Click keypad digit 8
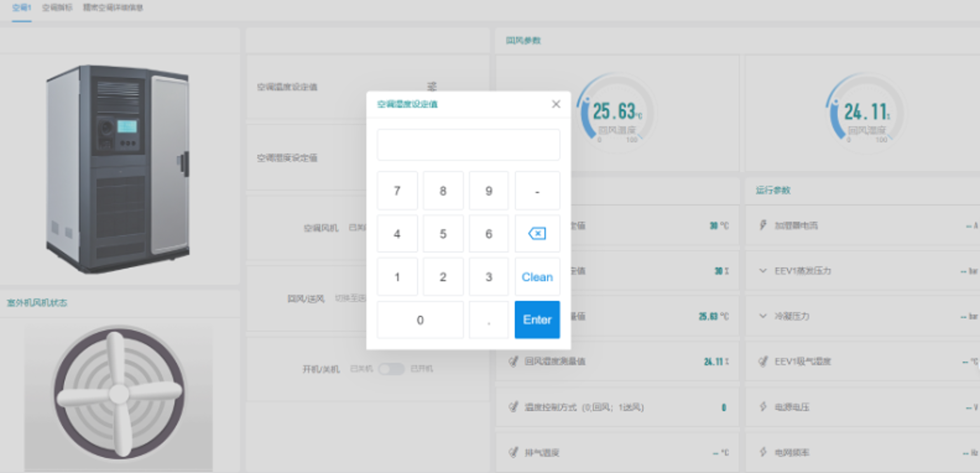 443,191
